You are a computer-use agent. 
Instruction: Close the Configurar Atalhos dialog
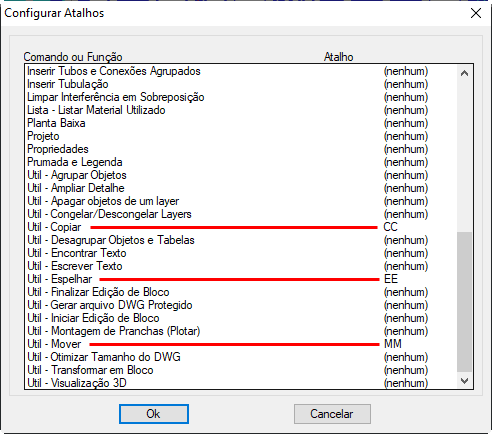tap(476, 13)
